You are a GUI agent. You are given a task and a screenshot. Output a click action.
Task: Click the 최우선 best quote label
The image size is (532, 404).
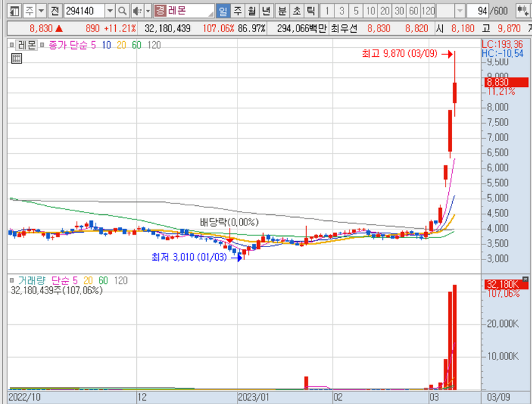[344, 29]
